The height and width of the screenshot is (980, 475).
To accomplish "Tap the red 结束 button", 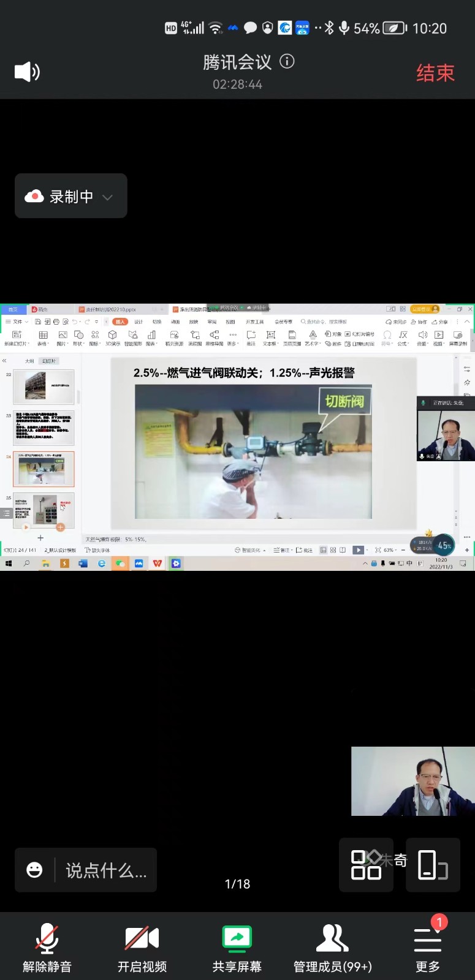I will coord(435,73).
